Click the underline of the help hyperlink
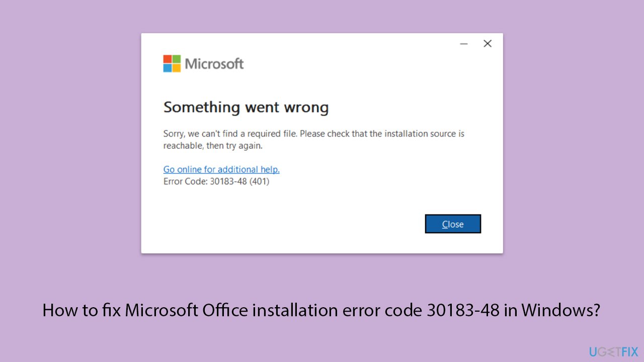644x362 pixels. pyautogui.click(x=221, y=174)
